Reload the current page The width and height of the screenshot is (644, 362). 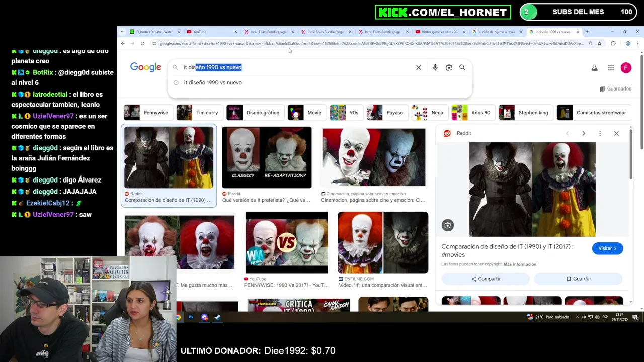tap(142, 44)
